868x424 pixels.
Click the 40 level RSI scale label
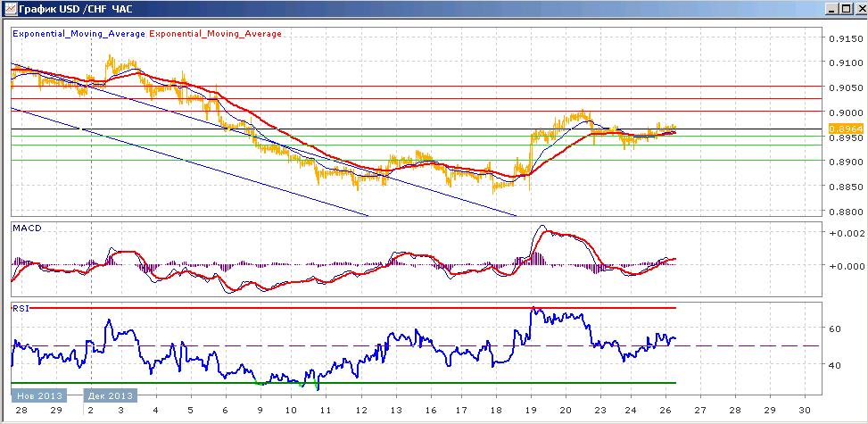tap(835, 365)
